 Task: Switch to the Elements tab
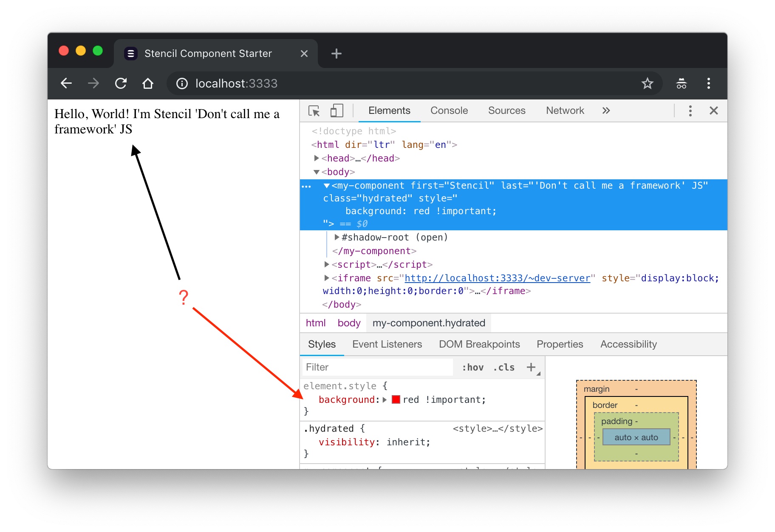coord(389,110)
